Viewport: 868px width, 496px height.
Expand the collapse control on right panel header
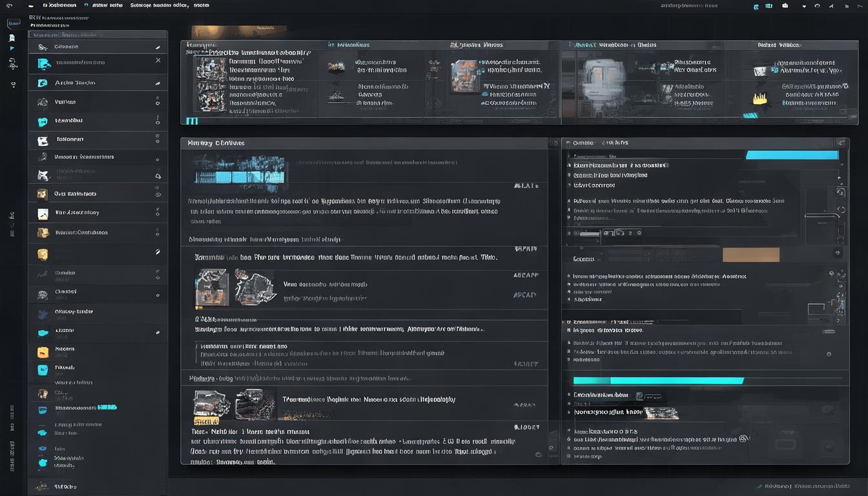pos(840,143)
